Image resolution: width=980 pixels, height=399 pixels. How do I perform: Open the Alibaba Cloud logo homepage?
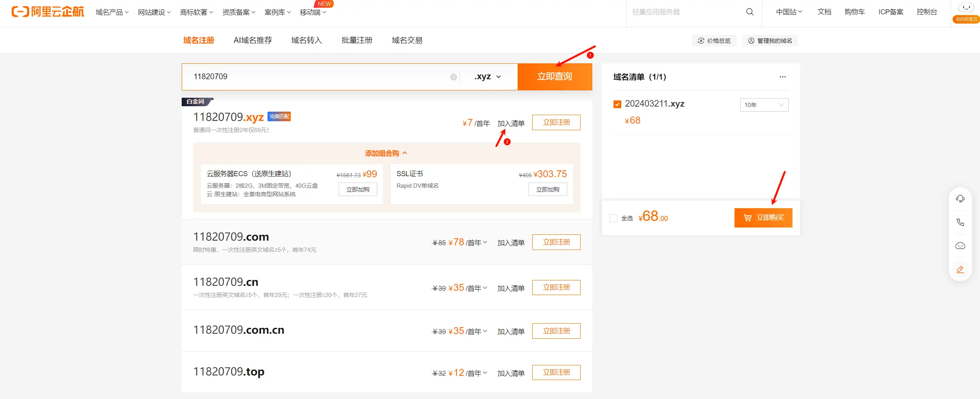click(x=48, y=12)
